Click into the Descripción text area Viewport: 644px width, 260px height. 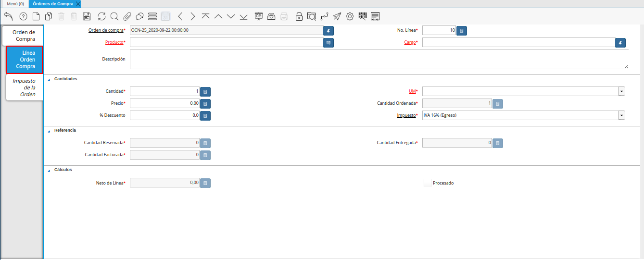pos(379,60)
